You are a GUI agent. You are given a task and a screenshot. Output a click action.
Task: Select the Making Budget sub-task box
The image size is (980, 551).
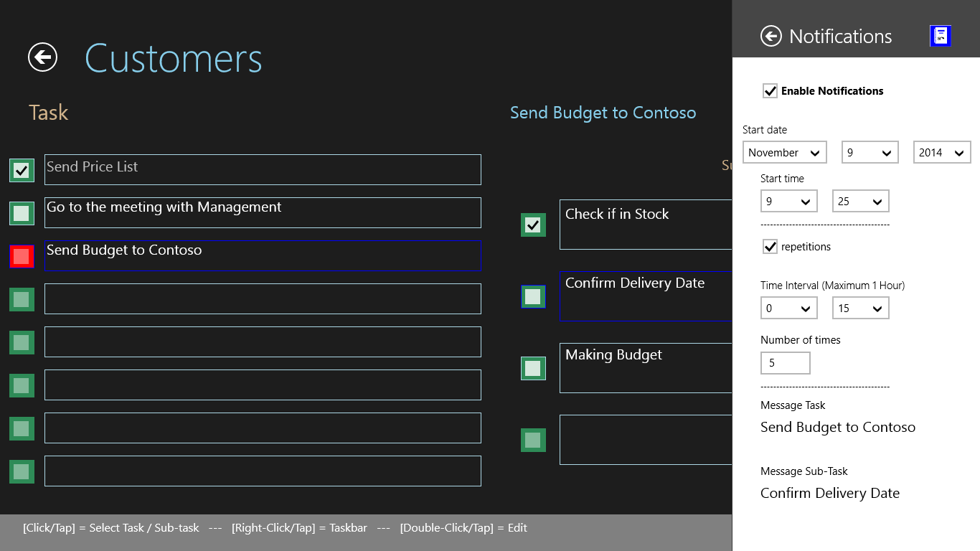pos(646,368)
